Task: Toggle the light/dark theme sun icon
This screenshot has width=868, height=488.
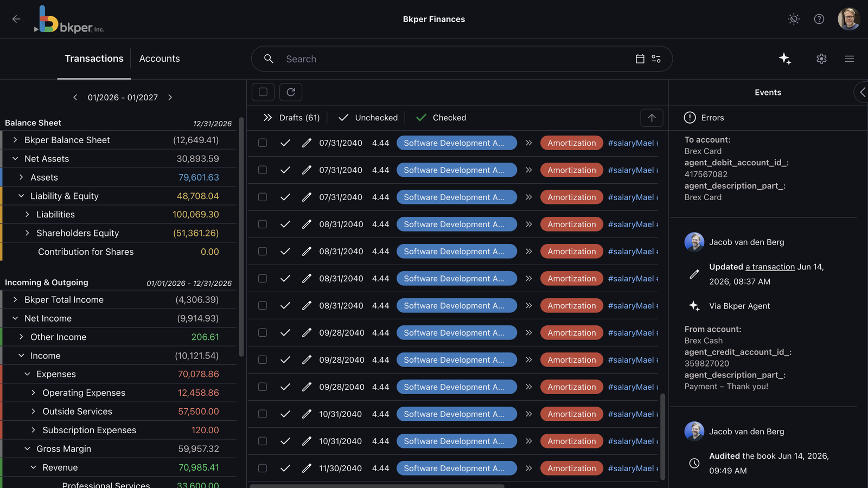Action: click(x=794, y=19)
